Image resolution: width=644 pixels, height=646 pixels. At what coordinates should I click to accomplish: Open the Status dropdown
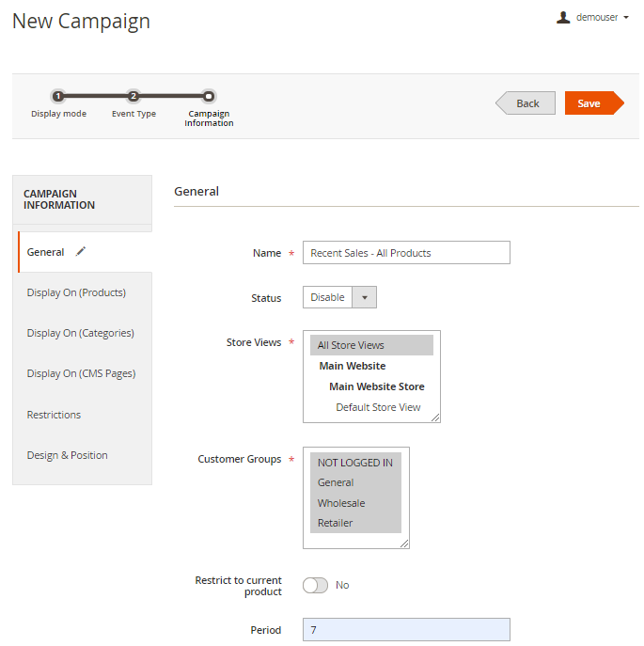coord(339,297)
